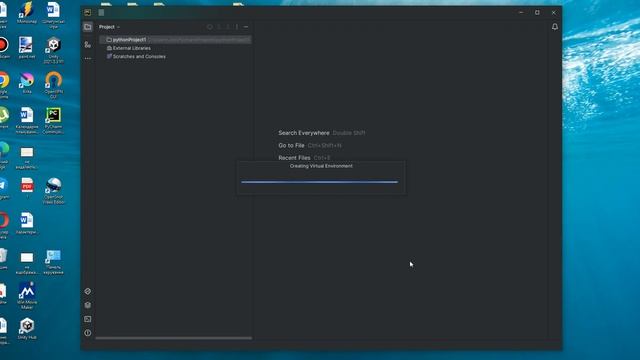Image resolution: width=640 pixels, height=360 pixels.
Task: Expand the Project view dropdown
Action: [x=109, y=27]
